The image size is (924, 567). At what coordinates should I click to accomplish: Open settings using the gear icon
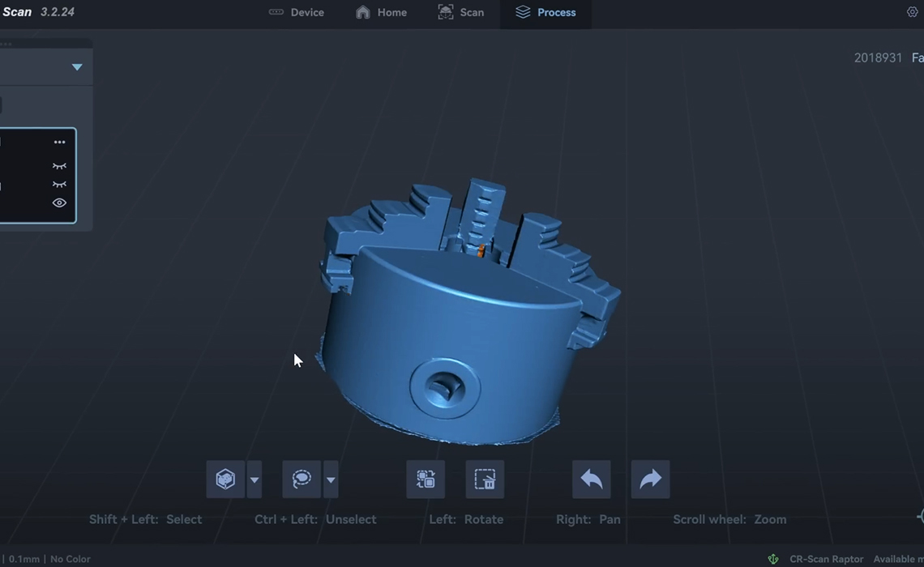[912, 12]
